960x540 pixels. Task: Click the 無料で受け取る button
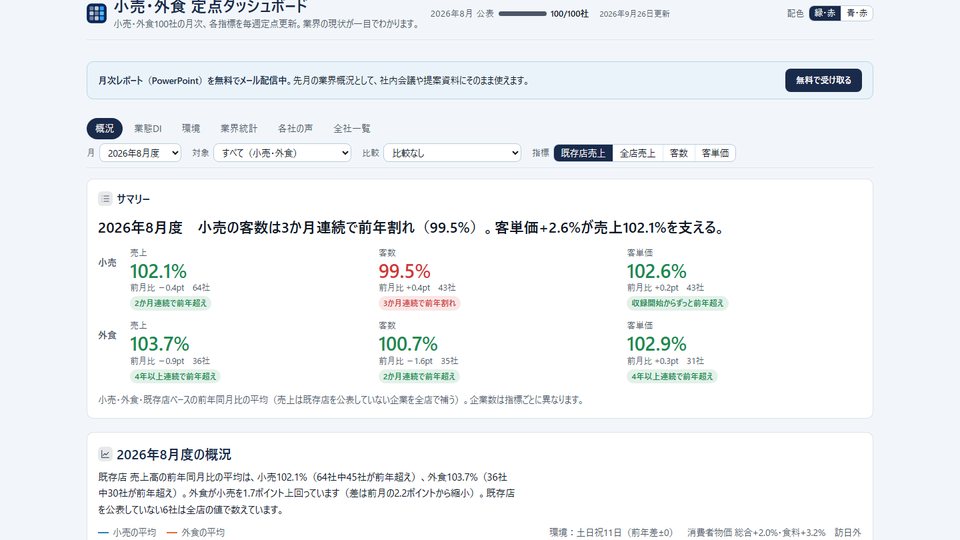823,80
